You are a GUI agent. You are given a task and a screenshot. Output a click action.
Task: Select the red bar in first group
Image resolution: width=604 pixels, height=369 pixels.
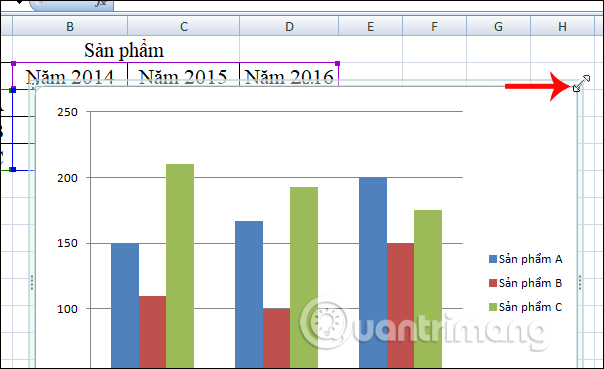click(153, 332)
